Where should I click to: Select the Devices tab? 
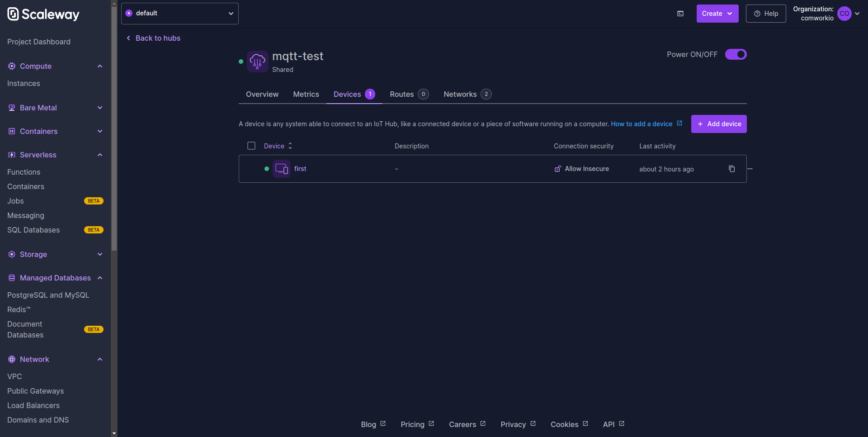click(x=354, y=94)
